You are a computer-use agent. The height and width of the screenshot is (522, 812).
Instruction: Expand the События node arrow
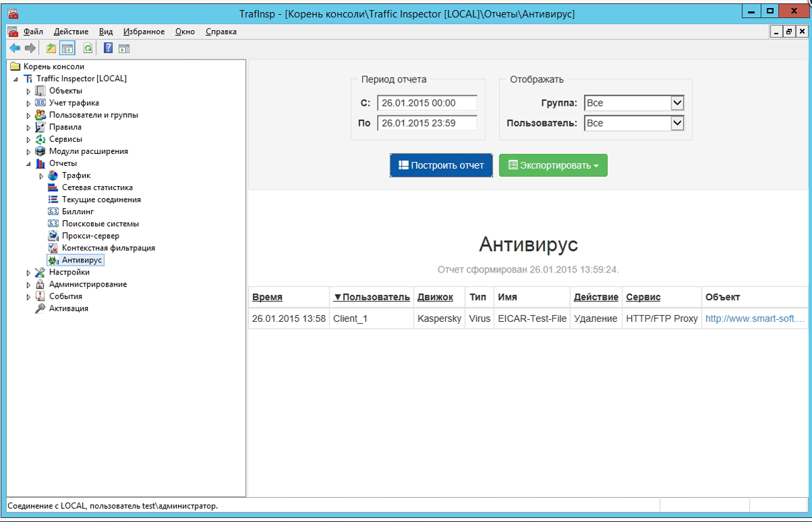click(28, 296)
